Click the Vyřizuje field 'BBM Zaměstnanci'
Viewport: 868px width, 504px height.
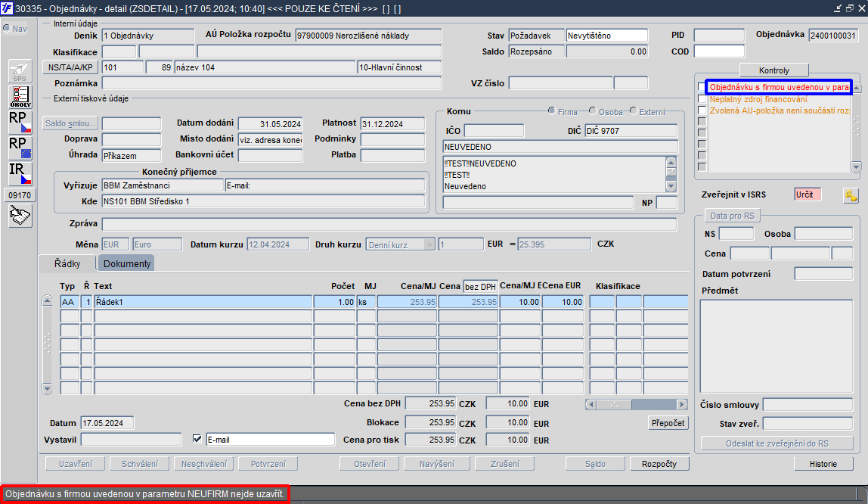(163, 185)
